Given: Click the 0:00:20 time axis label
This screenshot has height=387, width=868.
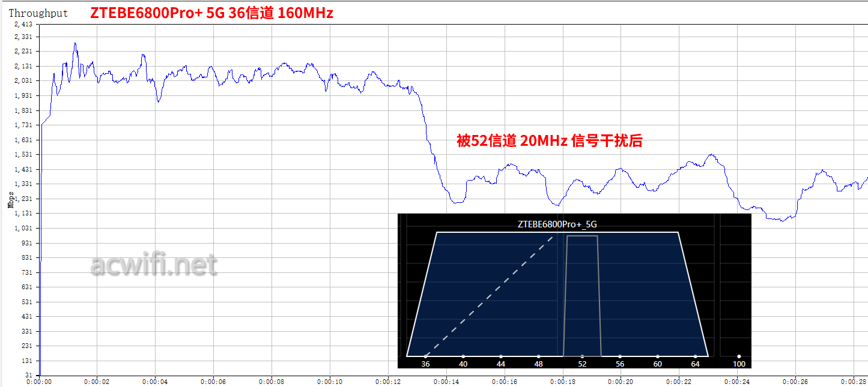Looking at the screenshot, I should [x=621, y=382].
